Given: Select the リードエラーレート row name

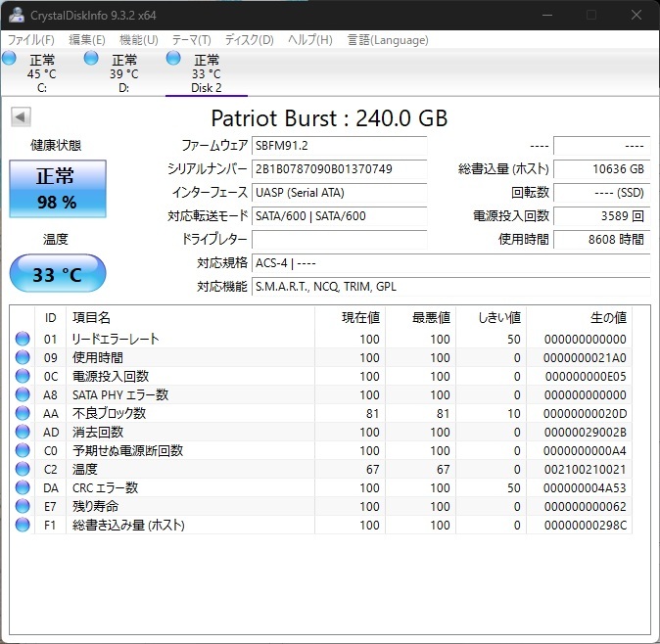Looking at the screenshot, I should pos(116,339).
